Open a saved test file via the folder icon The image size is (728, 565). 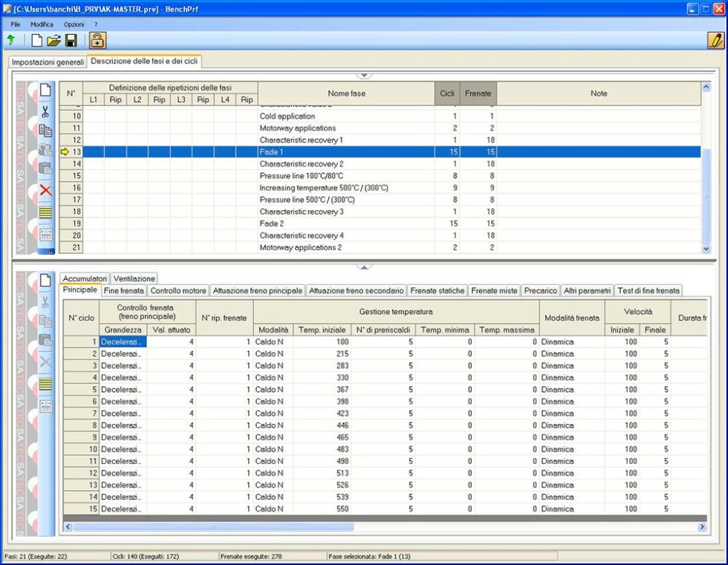pos(54,41)
